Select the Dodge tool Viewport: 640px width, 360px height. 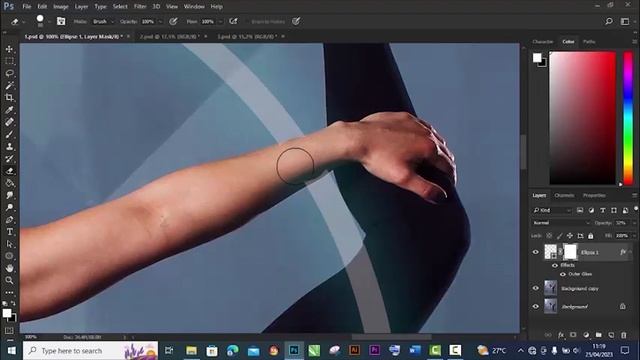(9, 207)
